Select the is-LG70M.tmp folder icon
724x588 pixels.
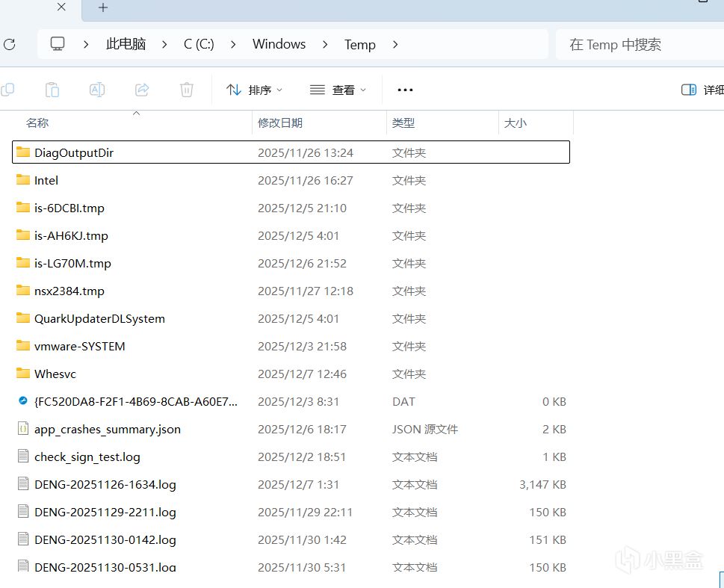click(23, 263)
